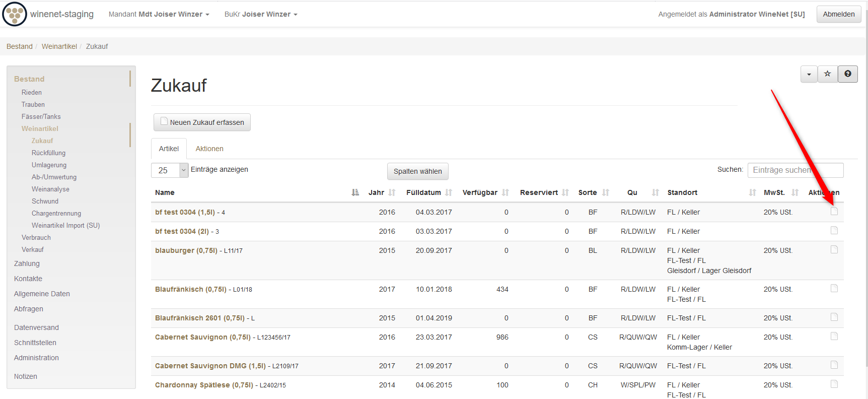Switch to the Aktionen tab

(209, 149)
